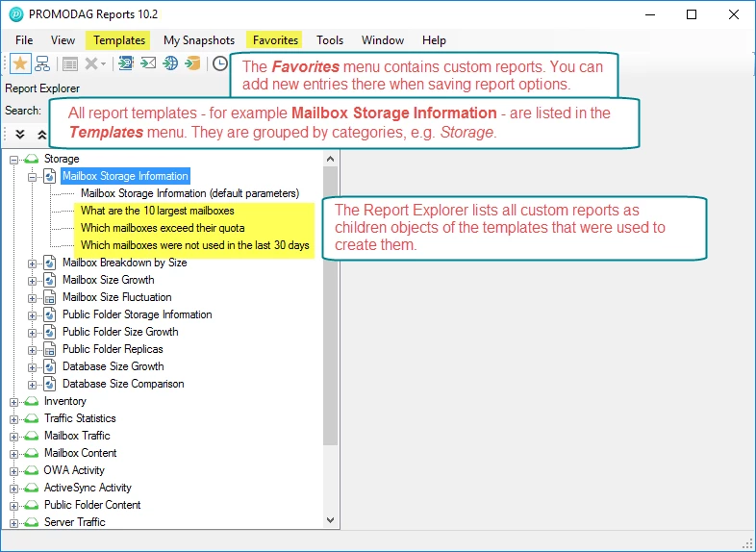This screenshot has height=552, width=756.
Task: Expand the Mailbox Size Growth node
Action: coord(33,281)
